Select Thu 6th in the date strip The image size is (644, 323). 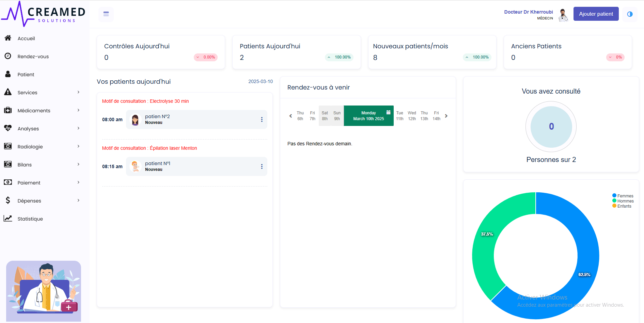click(x=300, y=116)
